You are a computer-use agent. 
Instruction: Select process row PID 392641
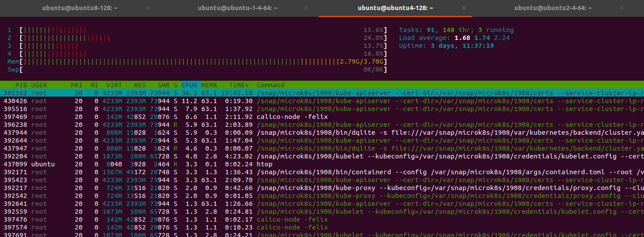pyautogui.click(x=322, y=204)
